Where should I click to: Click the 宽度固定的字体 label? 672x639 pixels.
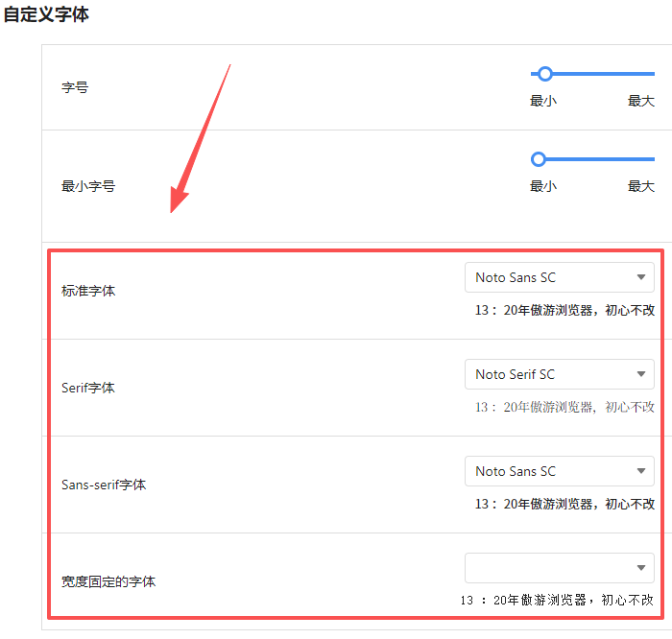108,581
